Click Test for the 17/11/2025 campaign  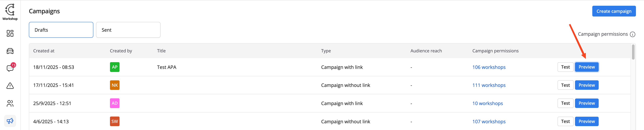[x=565, y=85]
